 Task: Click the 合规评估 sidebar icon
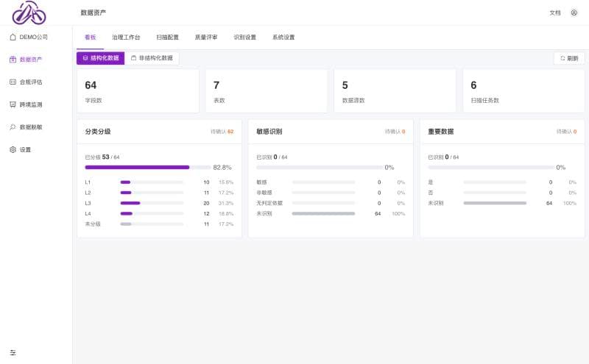pyautogui.click(x=13, y=82)
